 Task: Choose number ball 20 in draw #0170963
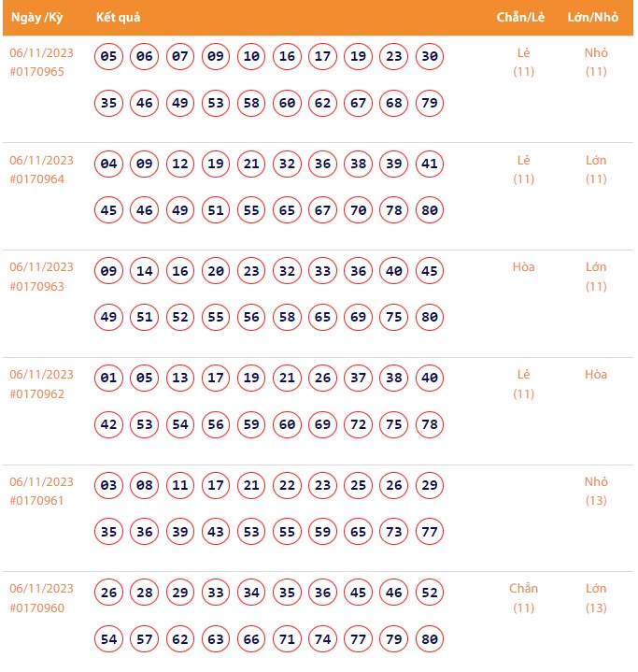click(x=216, y=272)
